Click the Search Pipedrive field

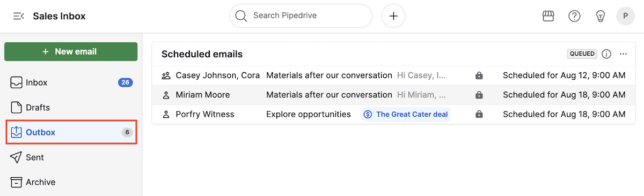[301, 16]
